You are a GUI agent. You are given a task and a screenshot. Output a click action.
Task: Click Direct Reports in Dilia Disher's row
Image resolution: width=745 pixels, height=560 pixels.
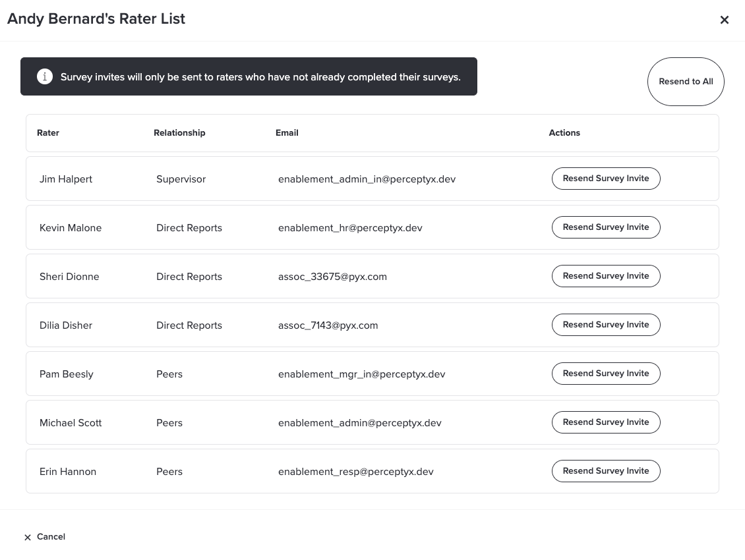(x=189, y=325)
